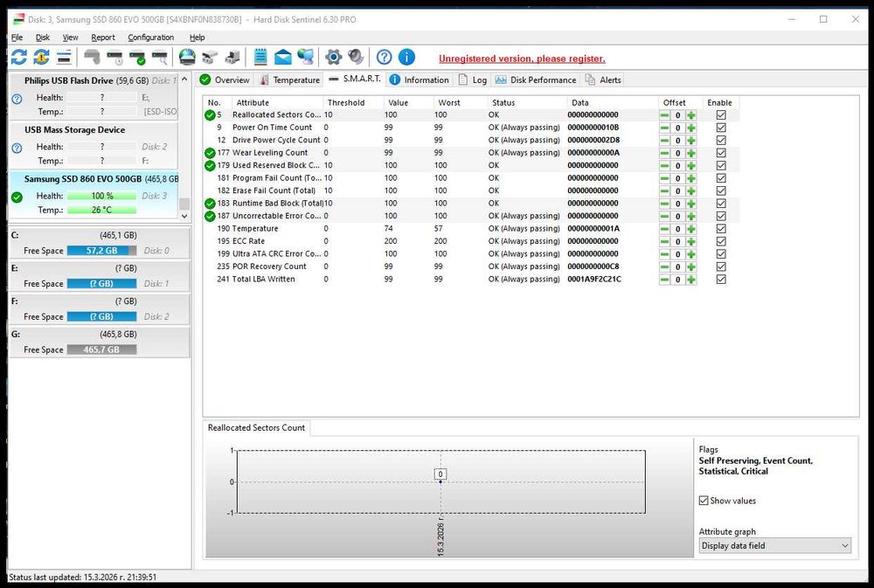The height and width of the screenshot is (588, 874).
Task: Toggle the Show values checkbox
Action: [x=704, y=501]
